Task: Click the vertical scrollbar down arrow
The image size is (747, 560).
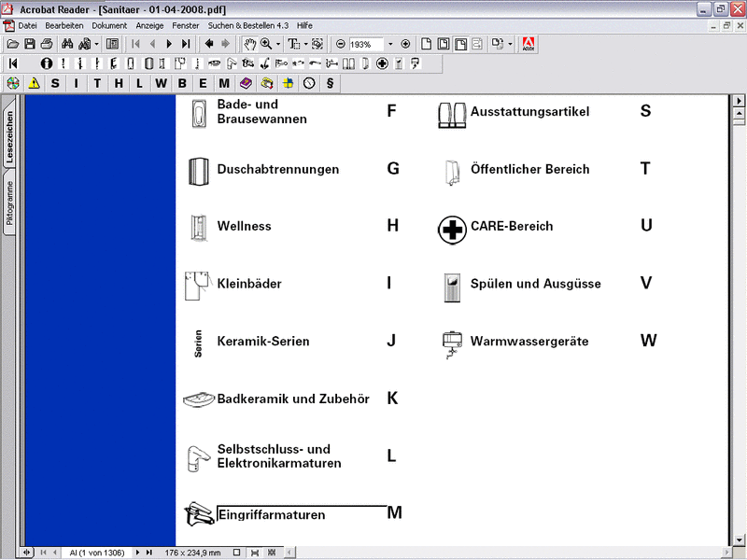Action: [739, 540]
